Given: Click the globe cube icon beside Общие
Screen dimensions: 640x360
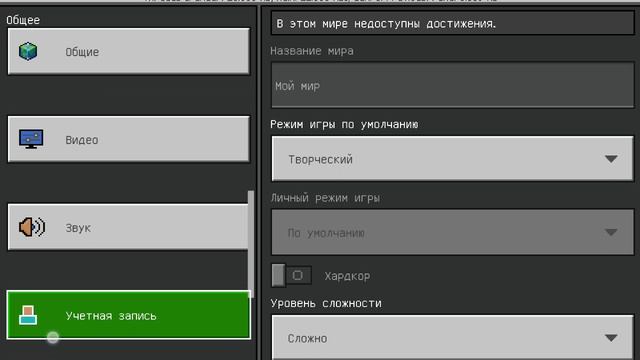Looking at the screenshot, I should pos(28,51).
